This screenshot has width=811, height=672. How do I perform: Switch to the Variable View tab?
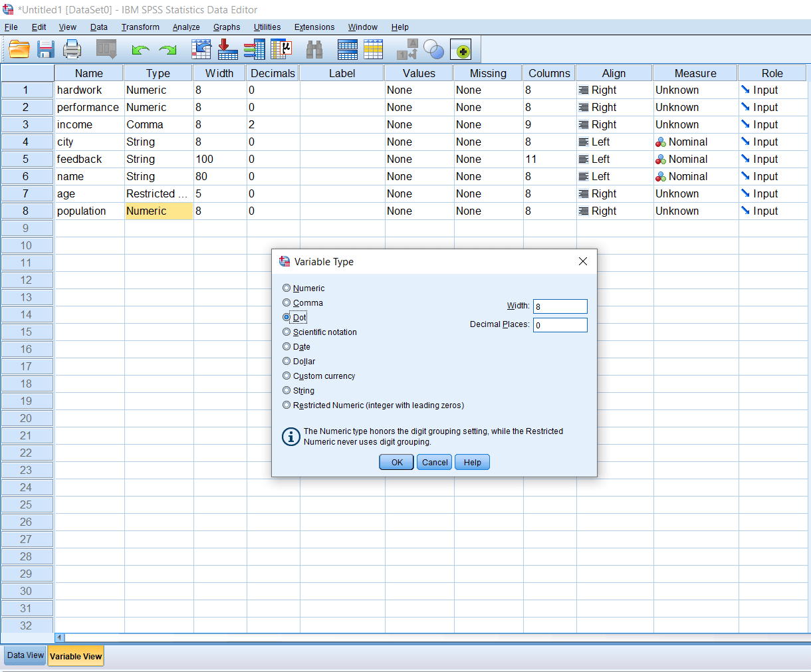76,656
